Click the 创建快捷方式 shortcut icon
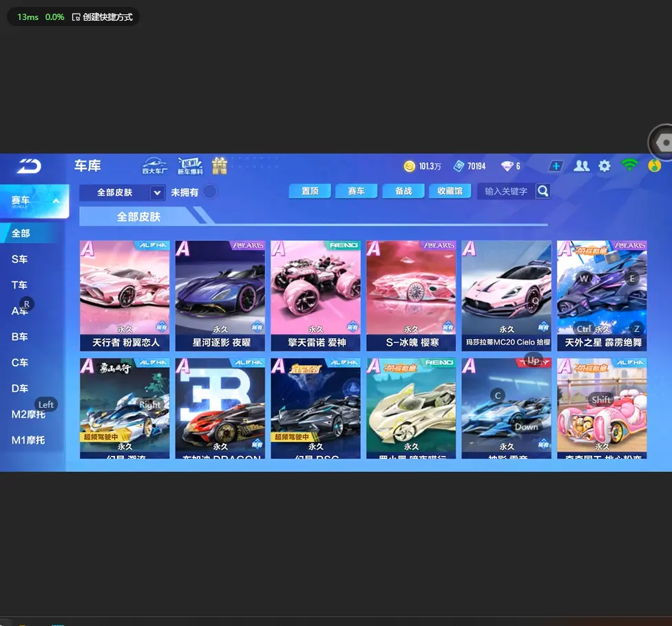The image size is (672, 626). [x=76, y=17]
